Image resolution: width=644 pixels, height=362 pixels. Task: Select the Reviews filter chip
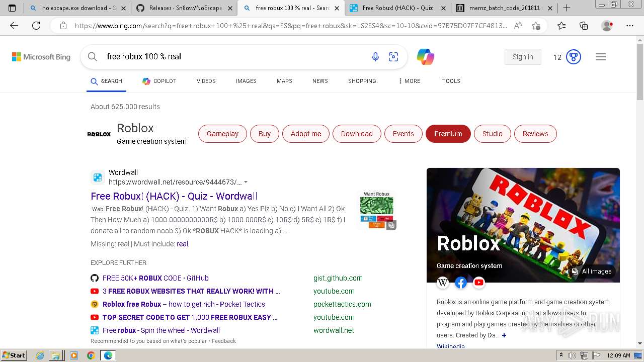click(x=535, y=134)
